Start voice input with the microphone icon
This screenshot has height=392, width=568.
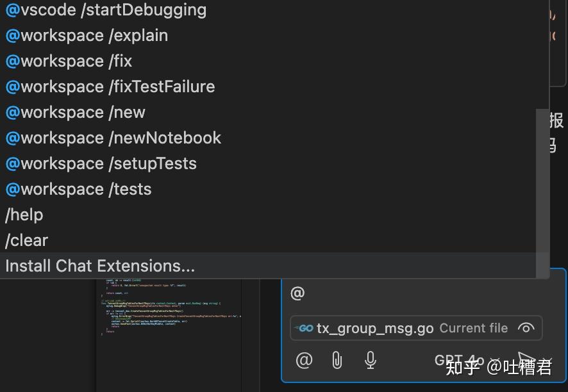370,360
